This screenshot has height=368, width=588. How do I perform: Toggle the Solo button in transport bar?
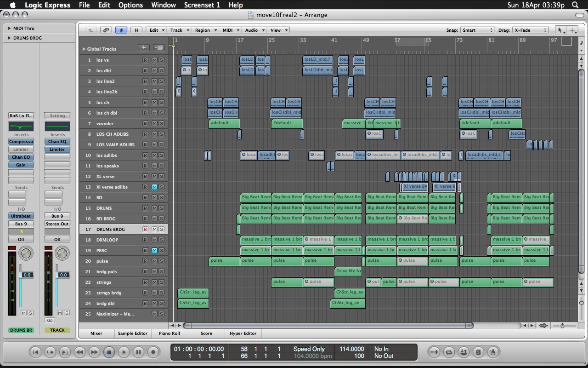[x=478, y=352]
